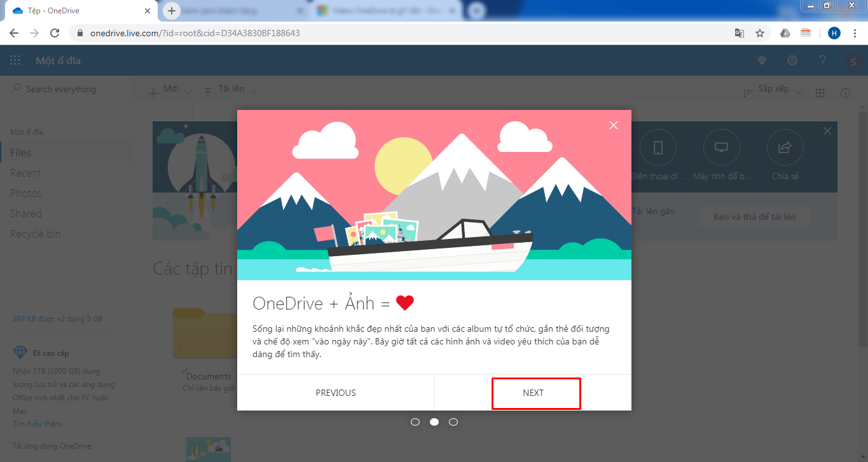868x462 pixels.
Task: Select the third carousel page dot
Action: click(x=453, y=421)
